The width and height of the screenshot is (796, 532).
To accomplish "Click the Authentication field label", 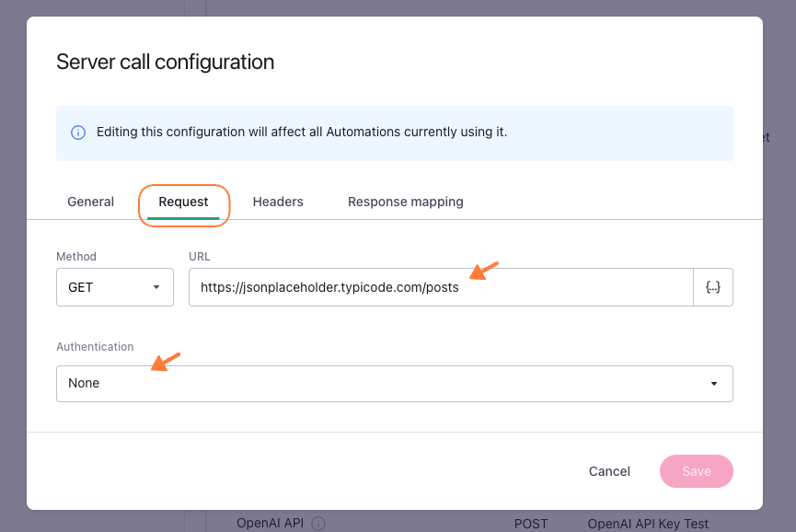I will (x=95, y=347).
